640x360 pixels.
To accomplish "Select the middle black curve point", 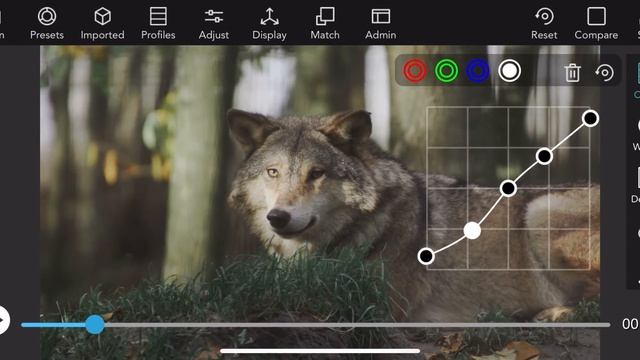I will click(508, 188).
